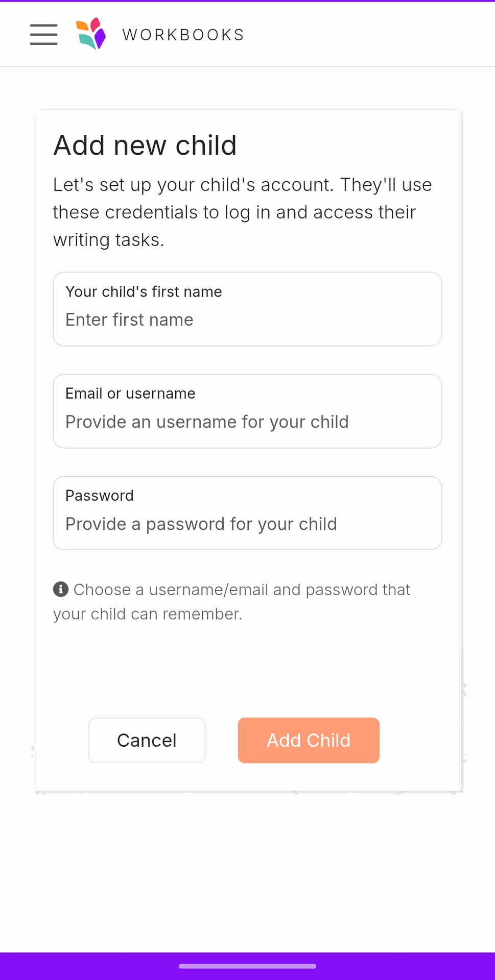Click the "Password" label text
This screenshot has height=980, width=495.
(x=100, y=496)
